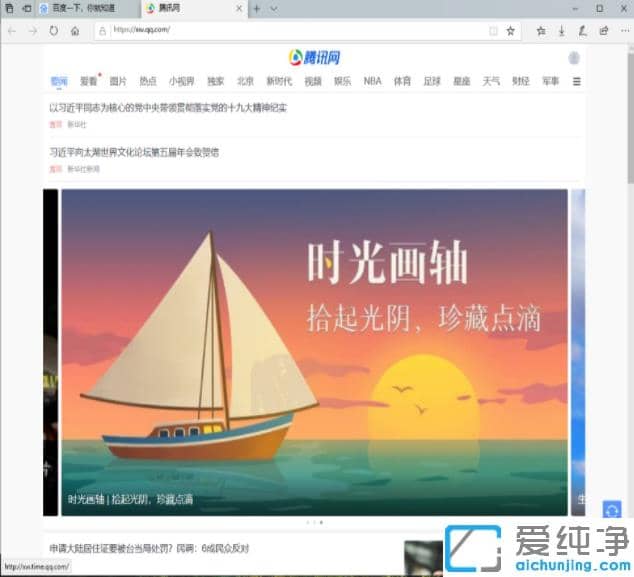Select the 体育 navigation tab

tap(402, 81)
